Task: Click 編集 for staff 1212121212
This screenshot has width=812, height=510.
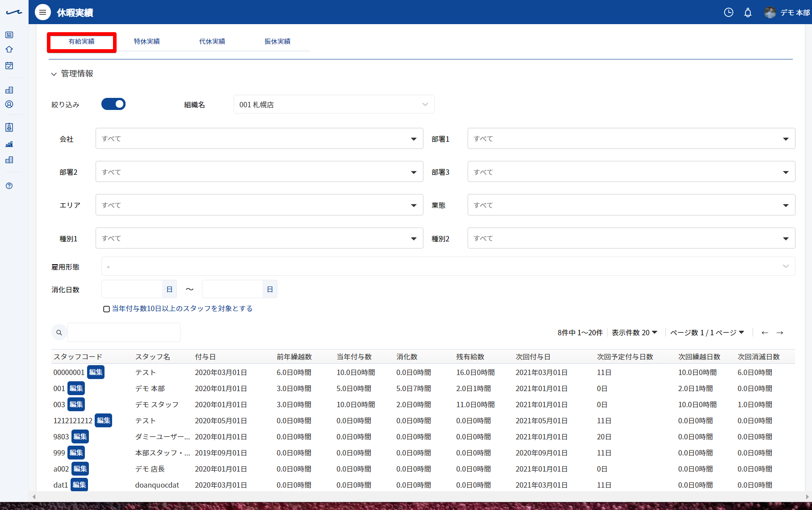Action: 103,421
